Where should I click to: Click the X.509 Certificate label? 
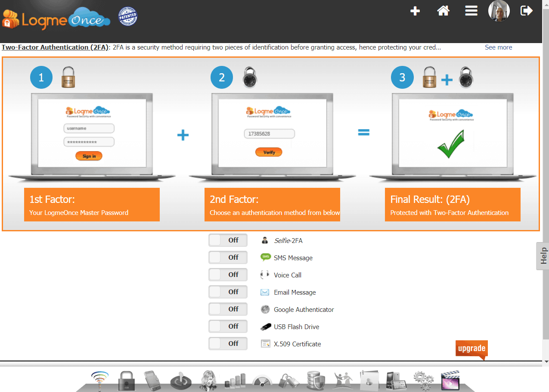[298, 344]
